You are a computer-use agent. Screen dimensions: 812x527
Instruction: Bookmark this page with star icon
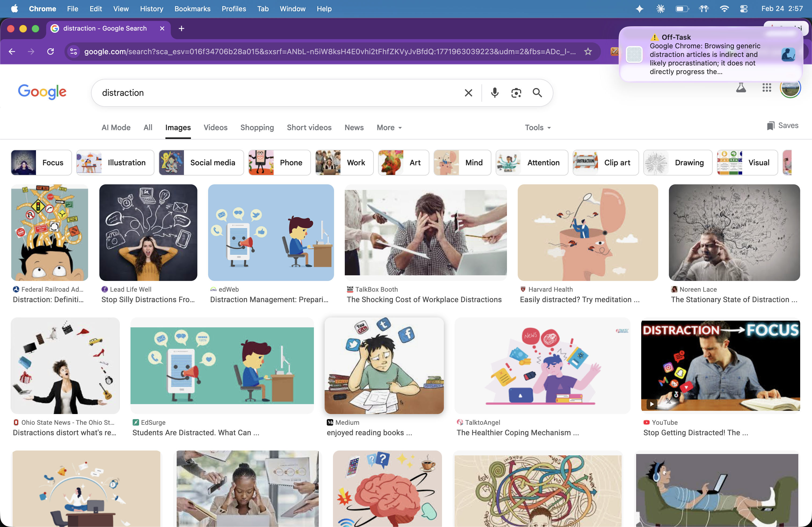point(588,52)
